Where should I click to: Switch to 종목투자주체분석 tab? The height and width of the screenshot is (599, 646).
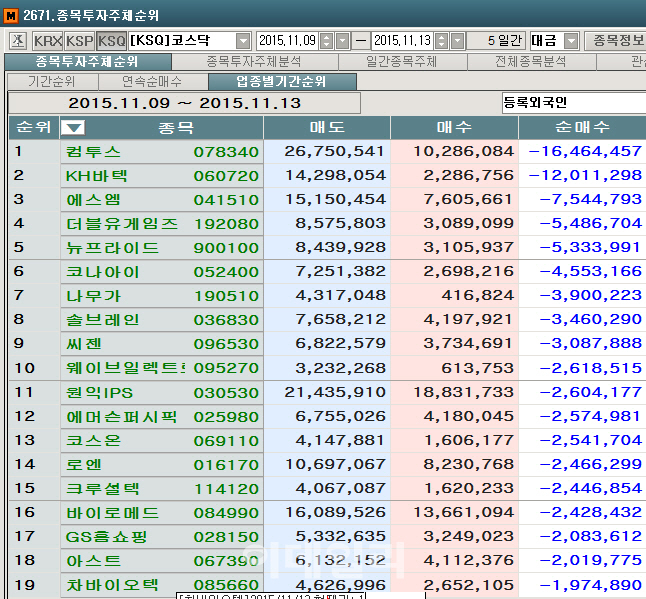click(254, 62)
